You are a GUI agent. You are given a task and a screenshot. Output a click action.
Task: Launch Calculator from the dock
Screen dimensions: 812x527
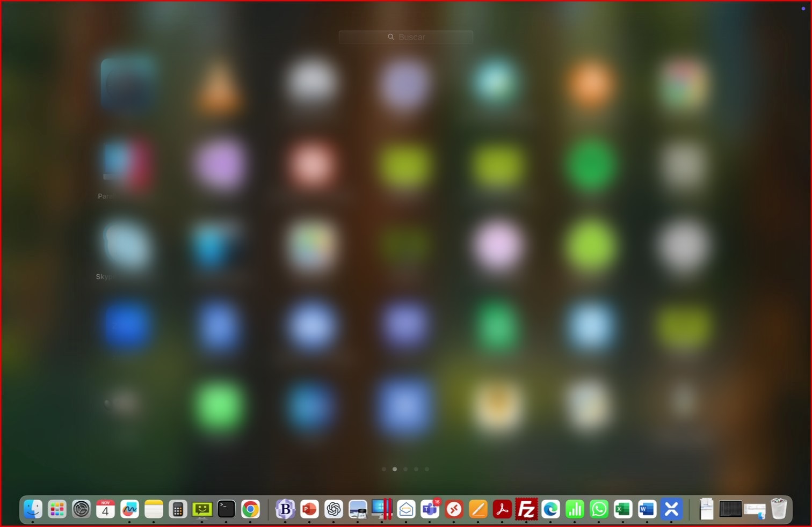(x=178, y=509)
